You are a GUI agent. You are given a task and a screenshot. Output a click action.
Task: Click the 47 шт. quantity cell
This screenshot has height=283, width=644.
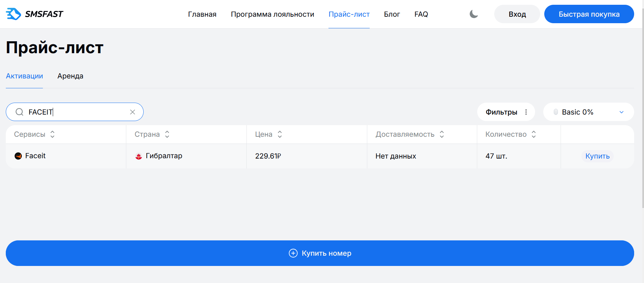pos(519,156)
